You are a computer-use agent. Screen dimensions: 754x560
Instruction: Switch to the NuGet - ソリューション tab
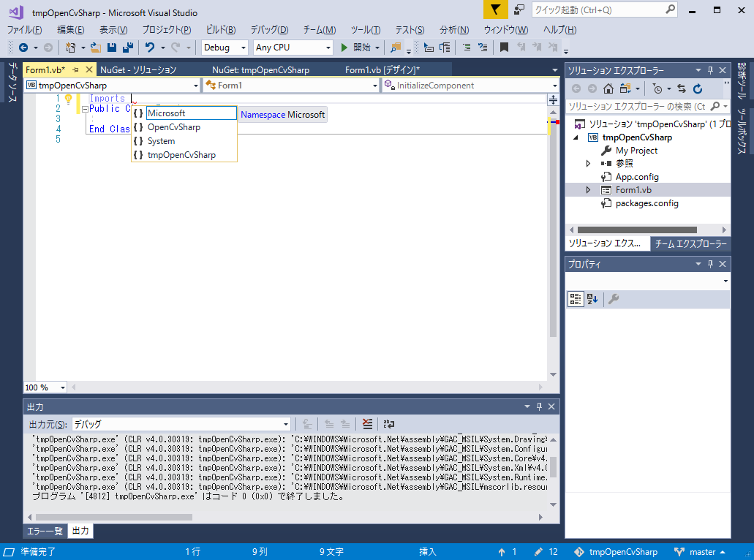(138, 69)
